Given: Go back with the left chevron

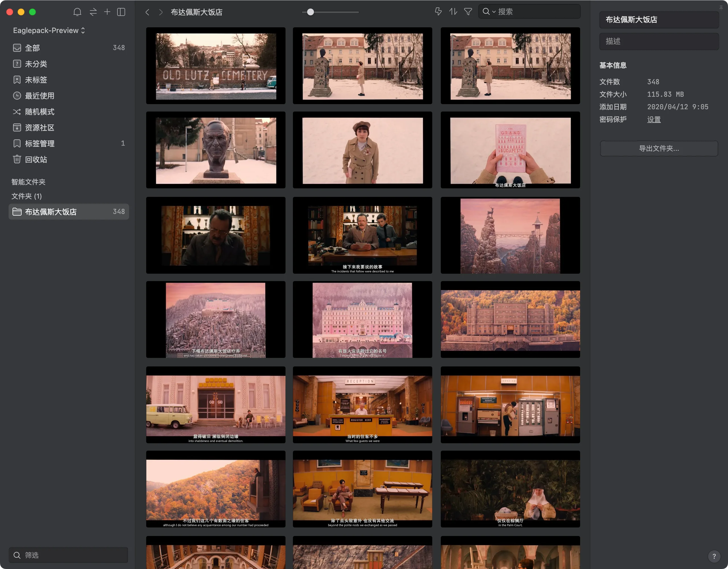Looking at the screenshot, I should click(x=147, y=12).
